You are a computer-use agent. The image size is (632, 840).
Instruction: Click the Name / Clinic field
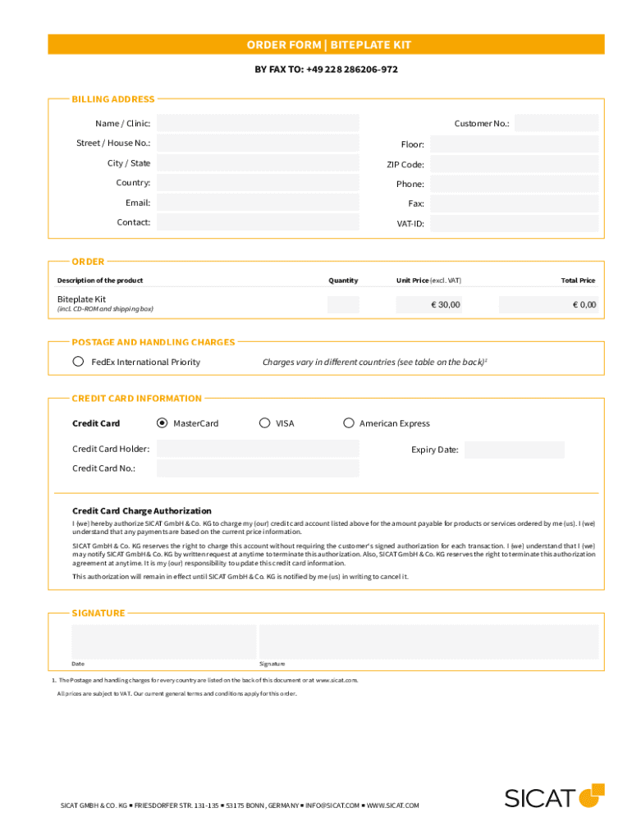(258, 123)
